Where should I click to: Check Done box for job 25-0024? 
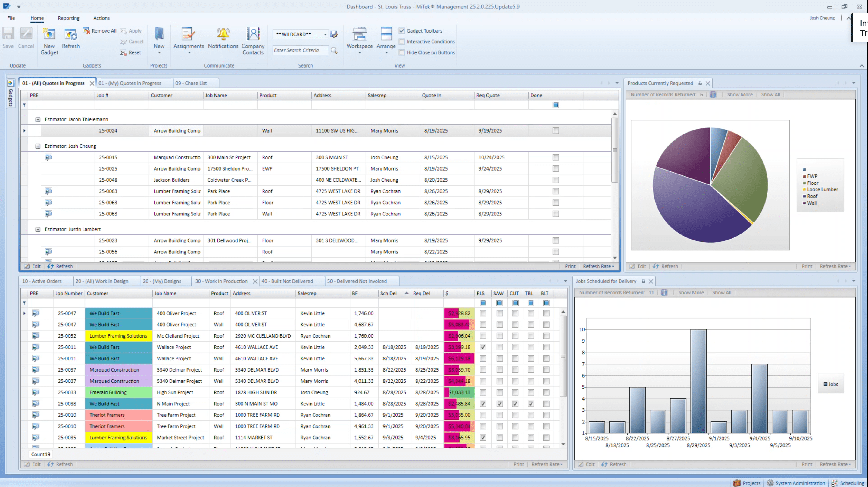coord(556,131)
